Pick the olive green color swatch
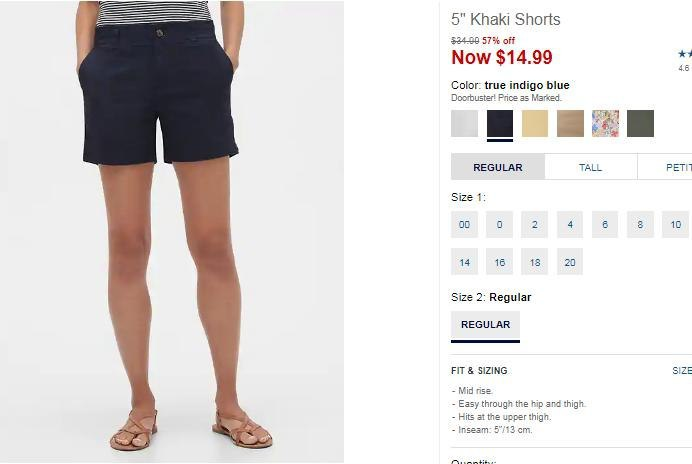Screen dimensions: 692x464 640,123
